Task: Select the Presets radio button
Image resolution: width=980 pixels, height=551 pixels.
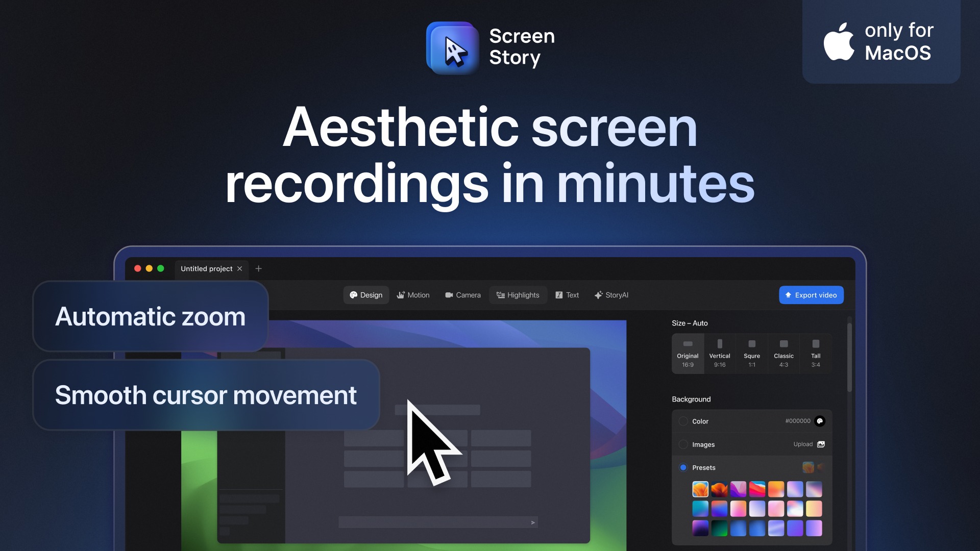Action: pyautogui.click(x=682, y=467)
